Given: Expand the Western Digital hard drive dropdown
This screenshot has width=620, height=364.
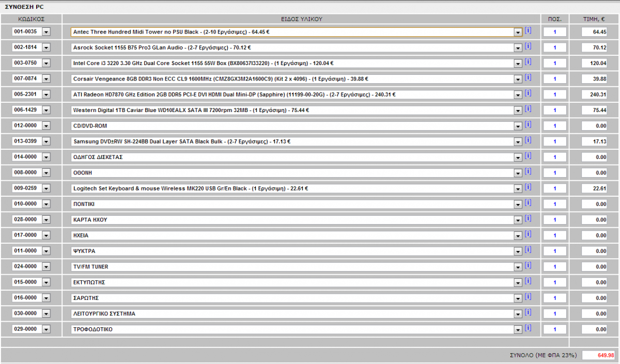Looking at the screenshot, I should tap(518, 110).
